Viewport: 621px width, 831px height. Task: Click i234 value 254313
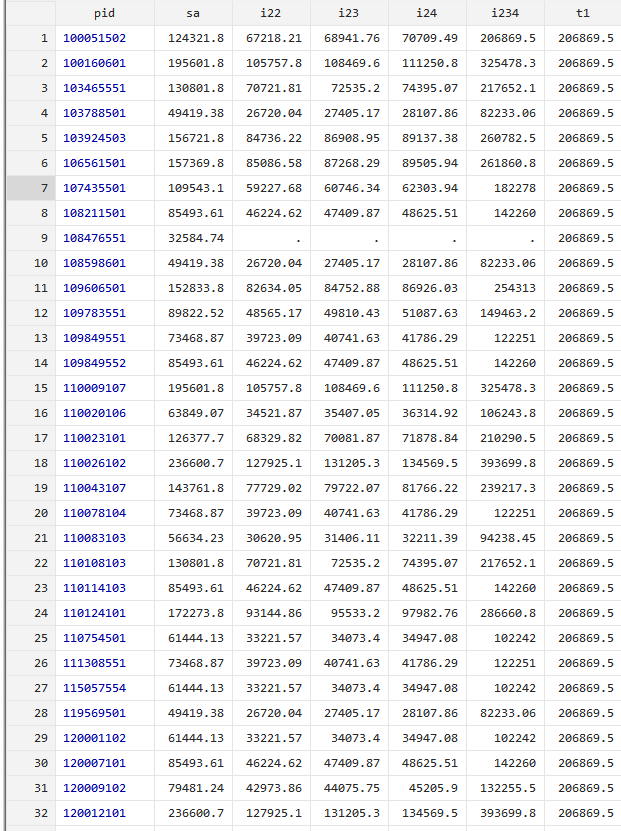click(505, 288)
